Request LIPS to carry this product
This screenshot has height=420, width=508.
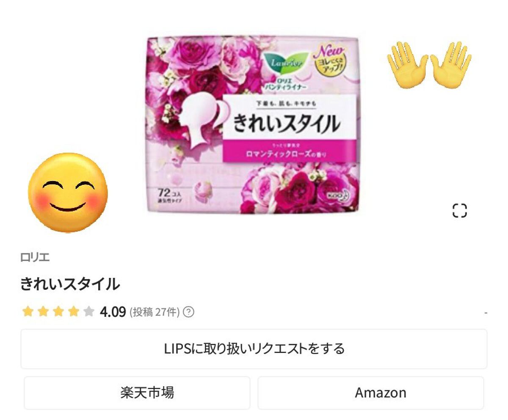click(254, 349)
